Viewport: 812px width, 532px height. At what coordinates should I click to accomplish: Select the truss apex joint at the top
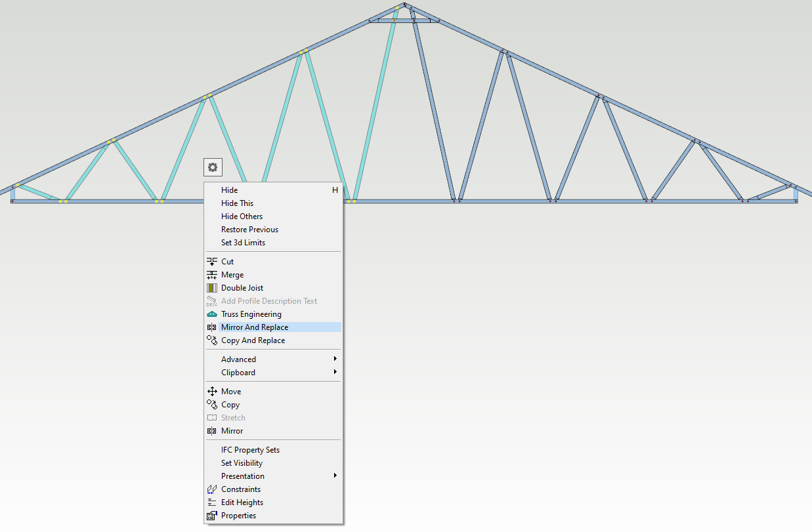tap(401, 7)
